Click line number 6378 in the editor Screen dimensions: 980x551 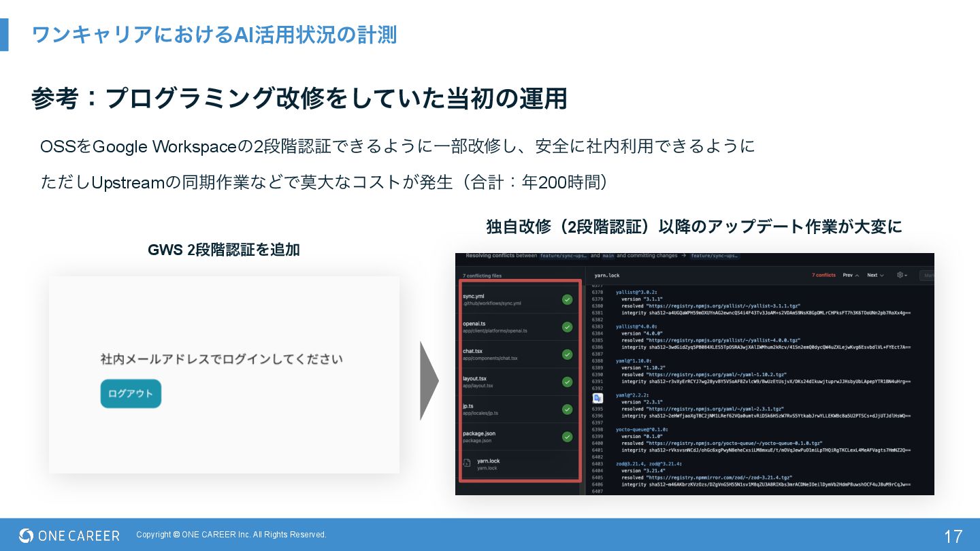(x=598, y=292)
